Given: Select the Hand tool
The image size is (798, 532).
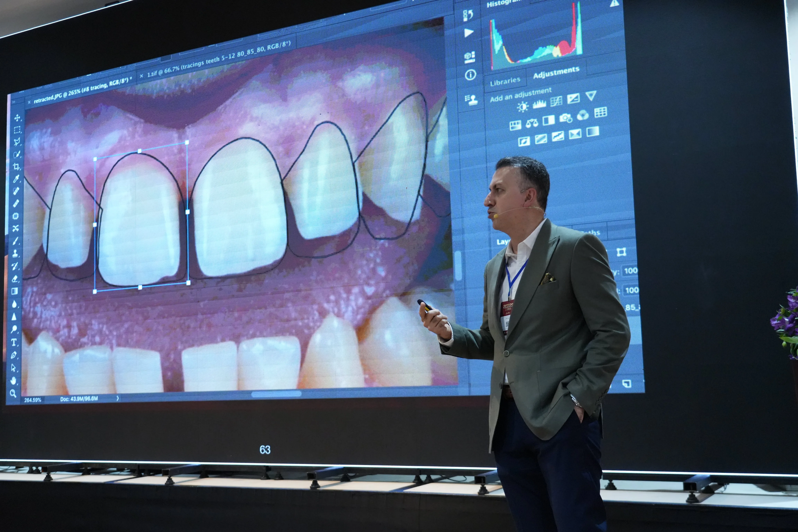Looking at the screenshot, I should click(x=14, y=381).
